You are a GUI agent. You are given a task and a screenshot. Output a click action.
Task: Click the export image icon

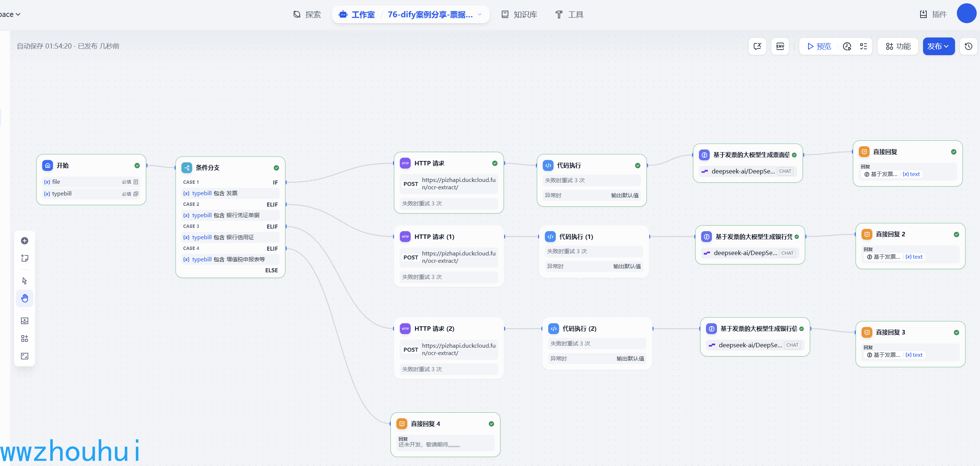(x=25, y=321)
